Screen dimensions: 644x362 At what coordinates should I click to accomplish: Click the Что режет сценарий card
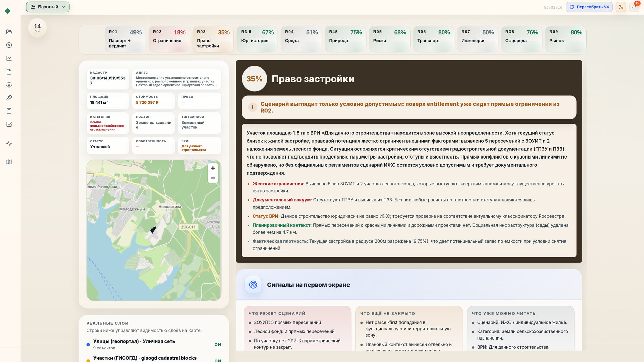pos(297,328)
